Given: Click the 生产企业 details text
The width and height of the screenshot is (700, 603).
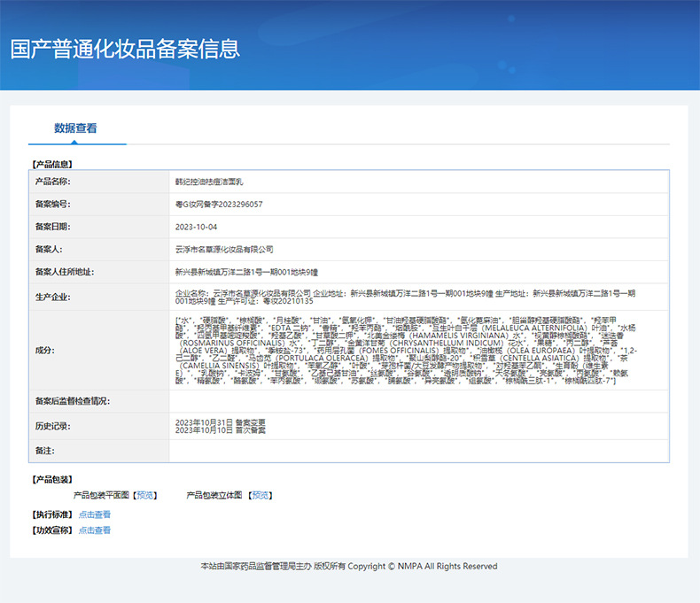Looking at the screenshot, I should [x=405, y=297].
